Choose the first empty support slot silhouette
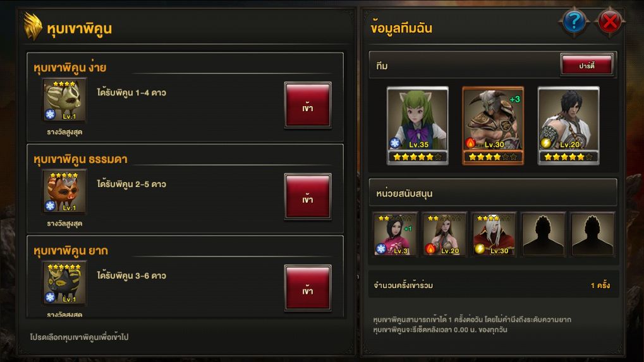 544,234
